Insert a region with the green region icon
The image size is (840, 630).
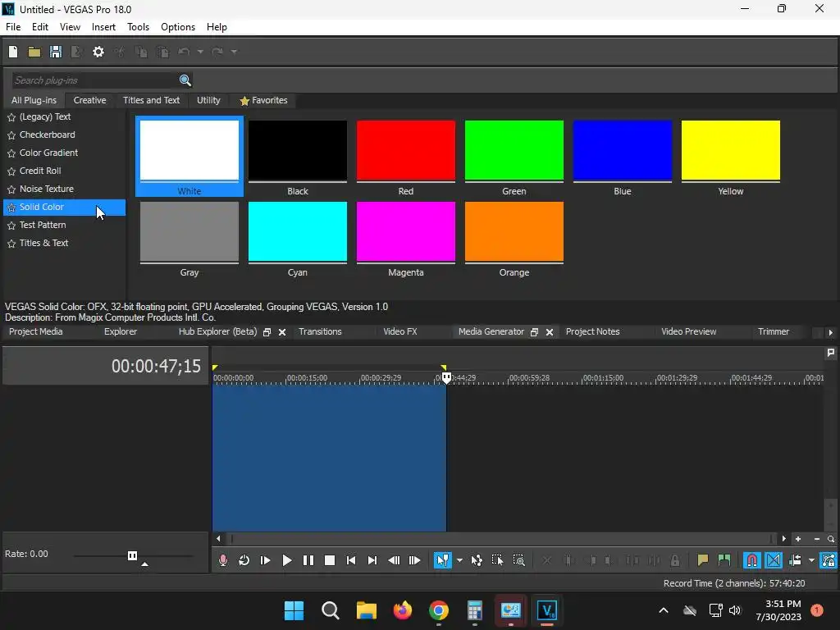coord(724,560)
